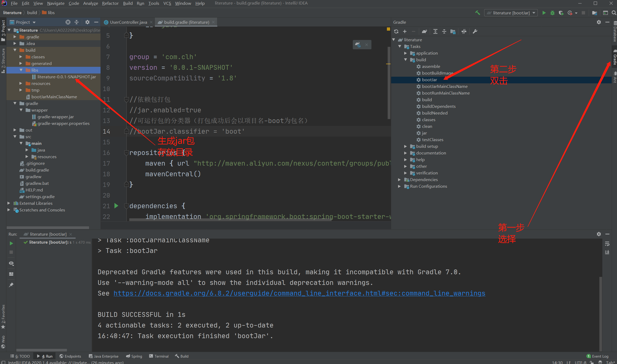Image resolution: width=617 pixels, height=364 pixels.
Task: Collapse the libs folder in Project tree
Action: (21, 70)
